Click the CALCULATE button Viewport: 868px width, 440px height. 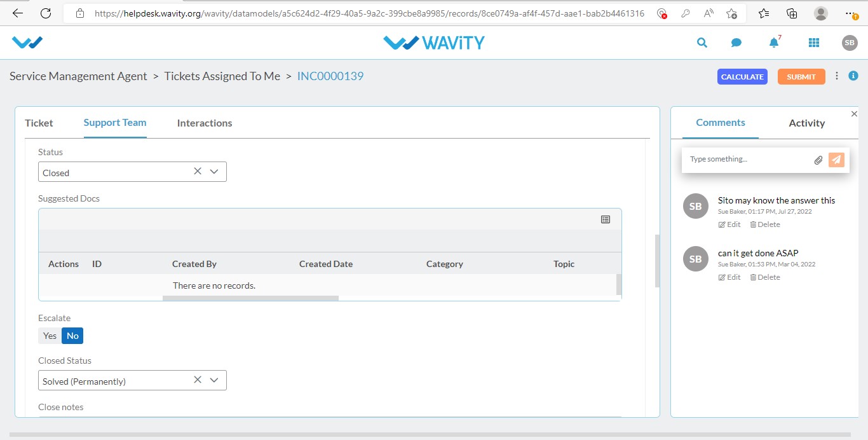click(x=742, y=76)
